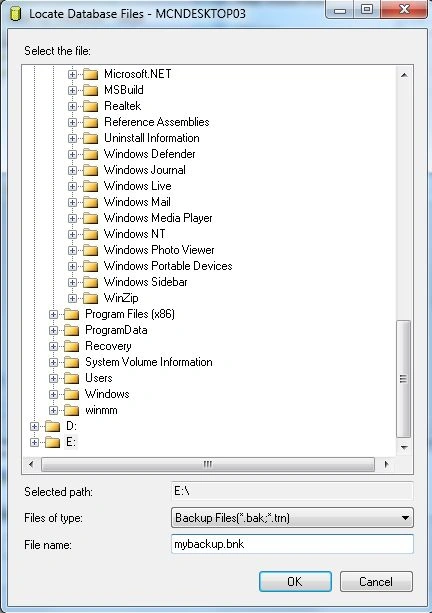
Task: Click the left arrow of the horizontal scrollbar
Action: [31, 465]
